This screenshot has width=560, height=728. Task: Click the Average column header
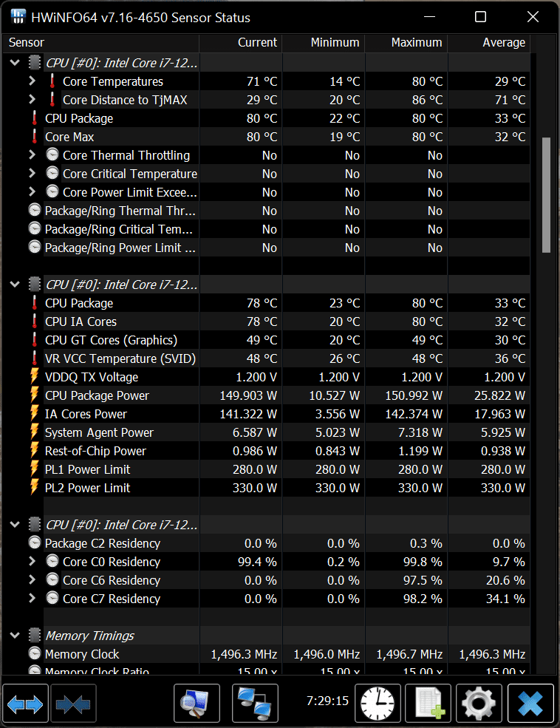(x=488, y=43)
